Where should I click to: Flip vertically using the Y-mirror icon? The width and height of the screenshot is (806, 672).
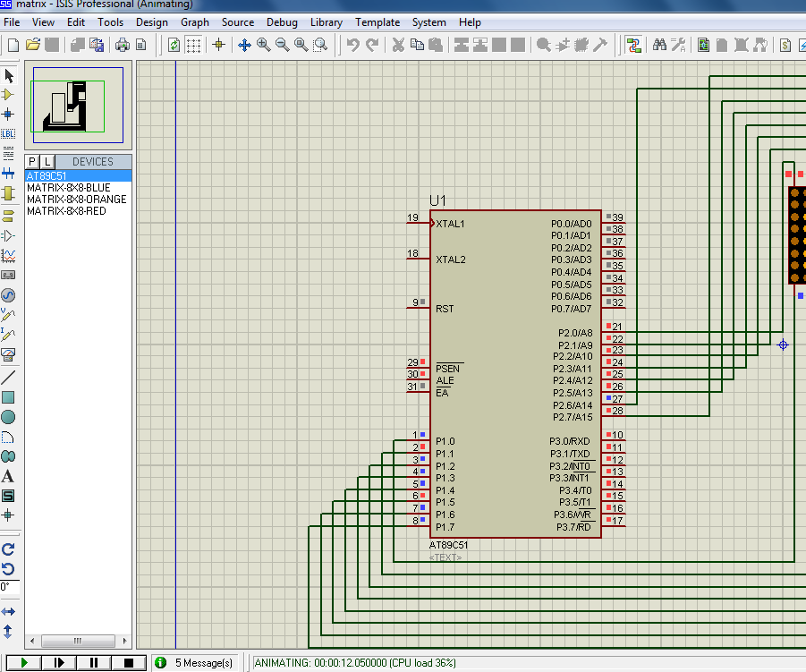click(x=8, y=631)
